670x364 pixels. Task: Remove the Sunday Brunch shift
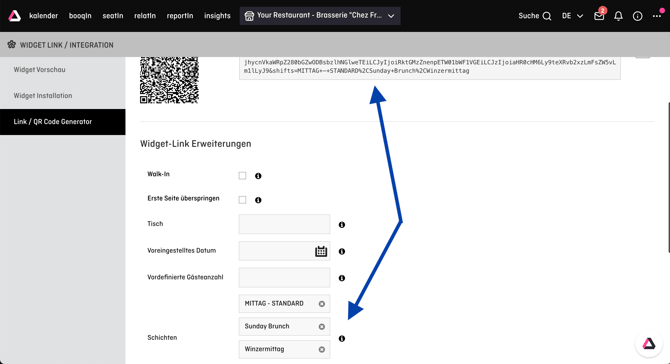[322, 327]
